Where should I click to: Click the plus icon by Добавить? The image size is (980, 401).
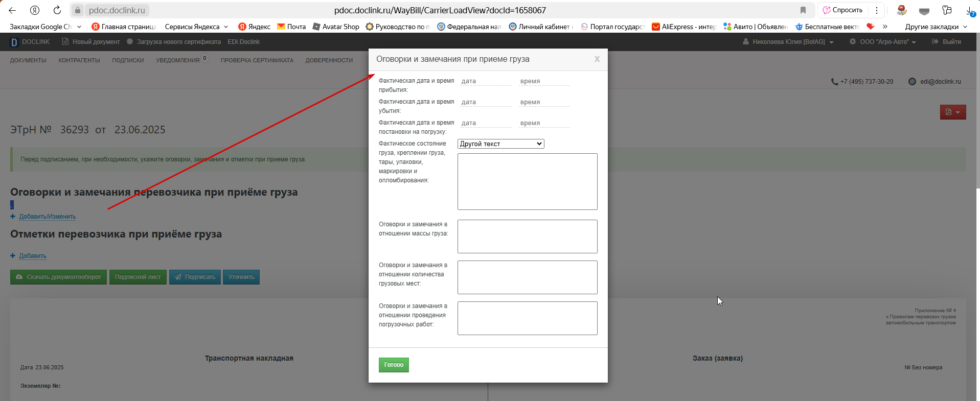13,256
